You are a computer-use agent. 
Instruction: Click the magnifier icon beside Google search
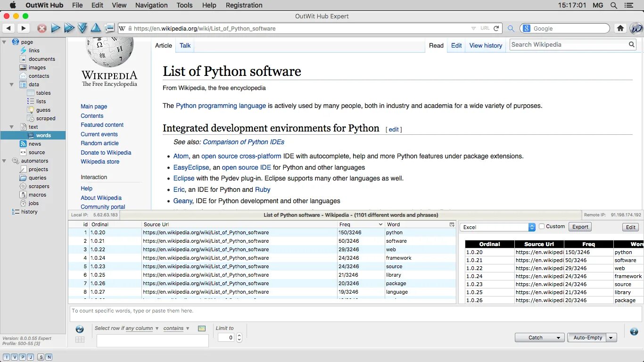[511, 28]
